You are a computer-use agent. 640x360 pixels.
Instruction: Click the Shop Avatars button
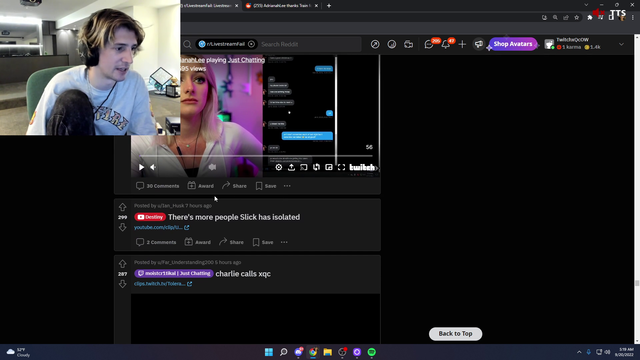[513, 44]
